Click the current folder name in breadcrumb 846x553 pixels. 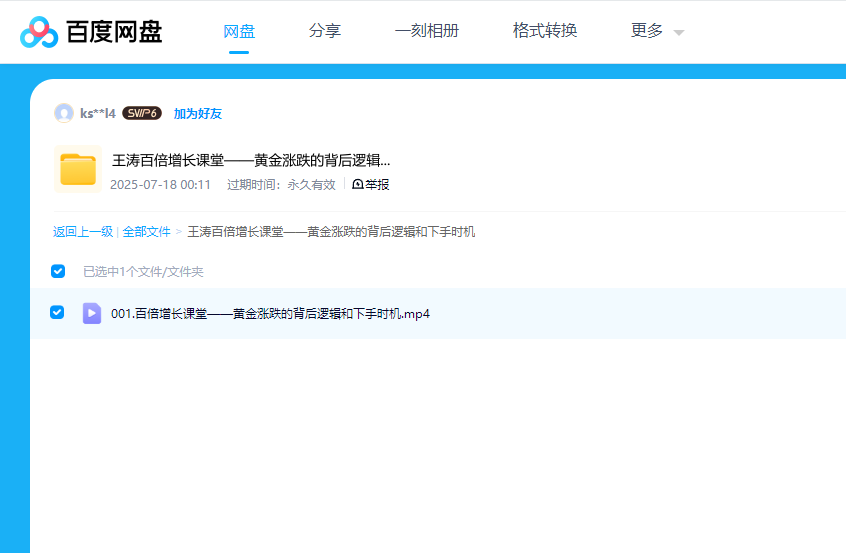tap(331, 232)
